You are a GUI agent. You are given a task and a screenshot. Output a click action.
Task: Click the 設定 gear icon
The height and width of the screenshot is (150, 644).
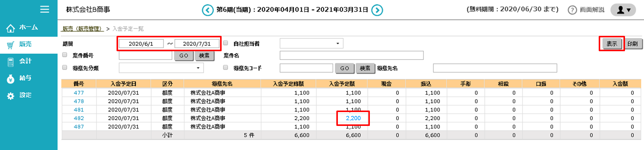[11, 96]
